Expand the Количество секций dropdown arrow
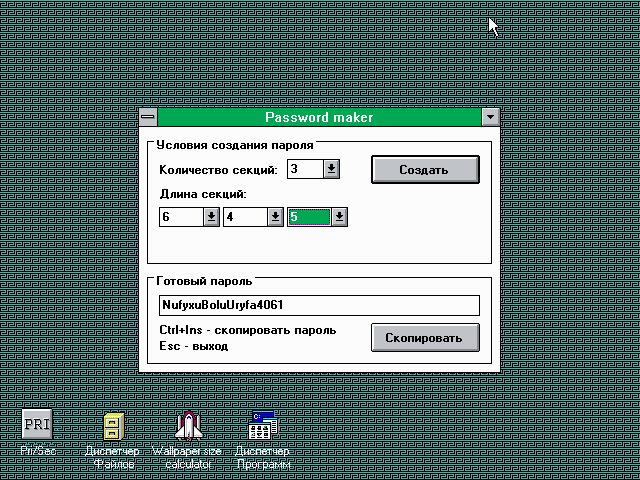640x480 pixels. tap(332, 169)
